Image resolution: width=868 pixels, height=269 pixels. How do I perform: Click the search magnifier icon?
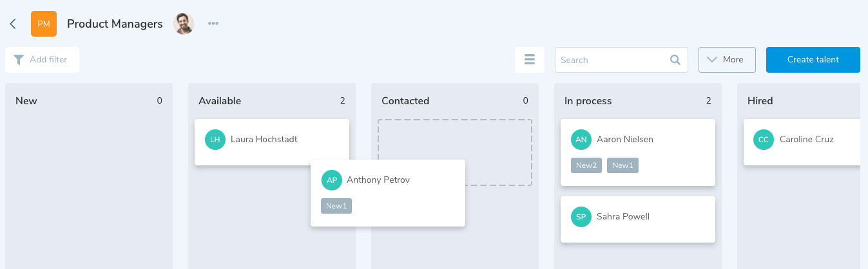(x=675, y=60)
